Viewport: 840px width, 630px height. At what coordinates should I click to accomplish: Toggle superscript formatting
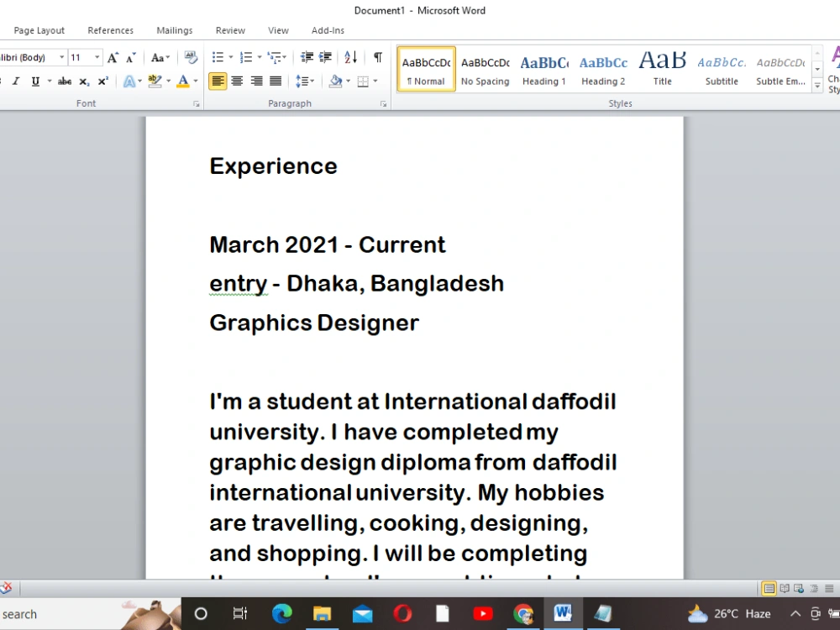[102, 81]
